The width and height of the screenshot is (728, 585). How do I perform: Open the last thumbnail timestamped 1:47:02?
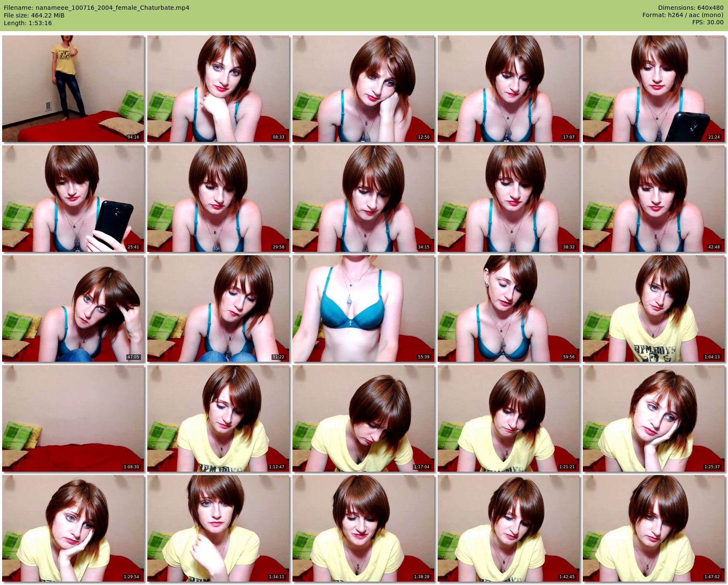[654, 528]
